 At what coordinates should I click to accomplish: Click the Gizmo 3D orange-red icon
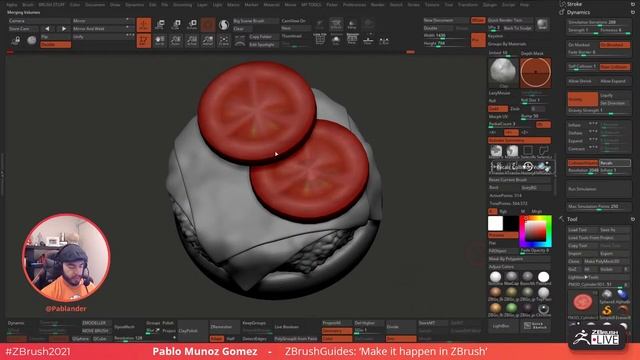coord(208,24)
